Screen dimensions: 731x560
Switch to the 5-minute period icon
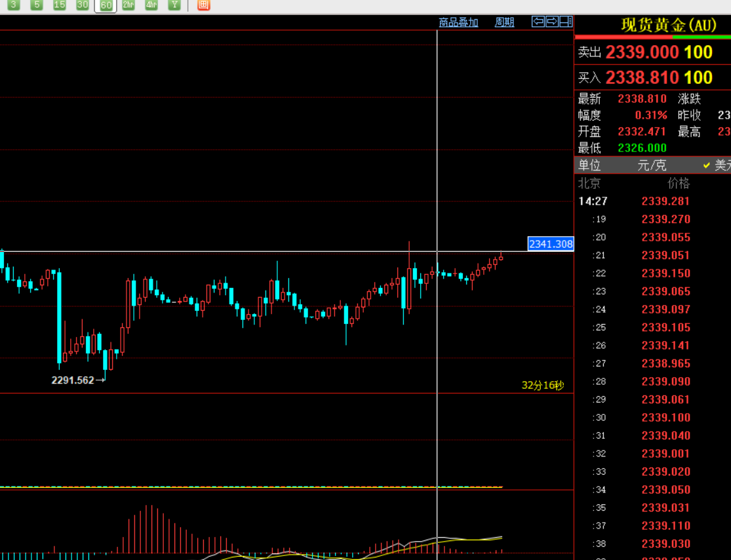[x=37, y=5]
